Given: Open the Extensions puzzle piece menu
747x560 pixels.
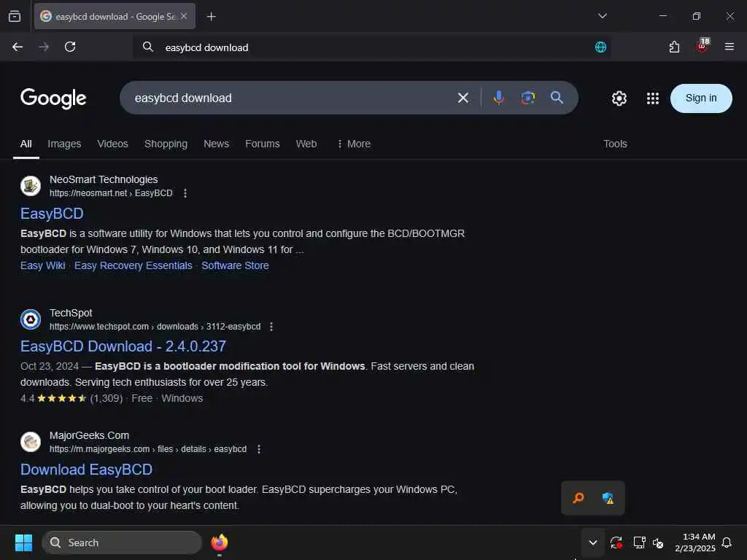Looking at the screenshot, I should (674, 47).
